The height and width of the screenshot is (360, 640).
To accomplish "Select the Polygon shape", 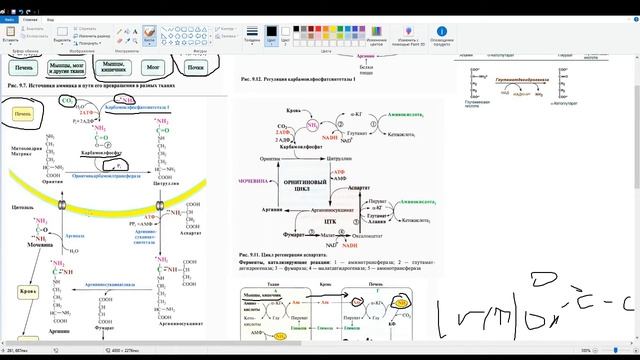I will 198,29.
